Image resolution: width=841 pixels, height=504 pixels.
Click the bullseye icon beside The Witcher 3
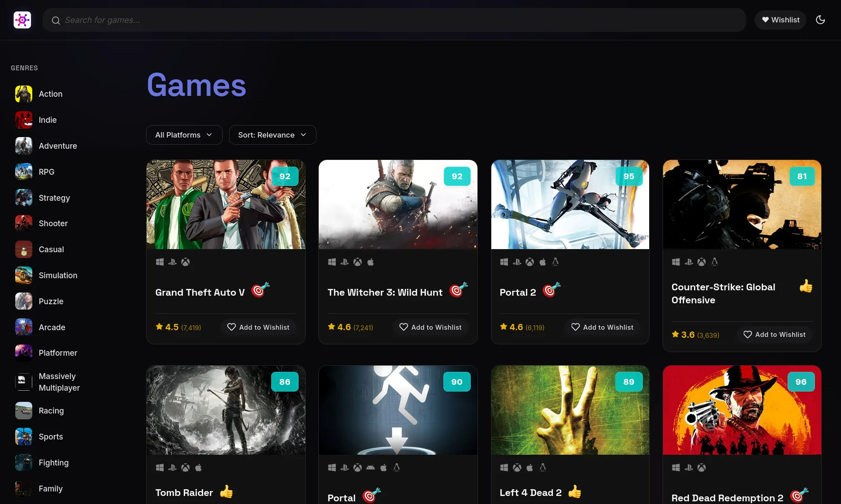459,290
